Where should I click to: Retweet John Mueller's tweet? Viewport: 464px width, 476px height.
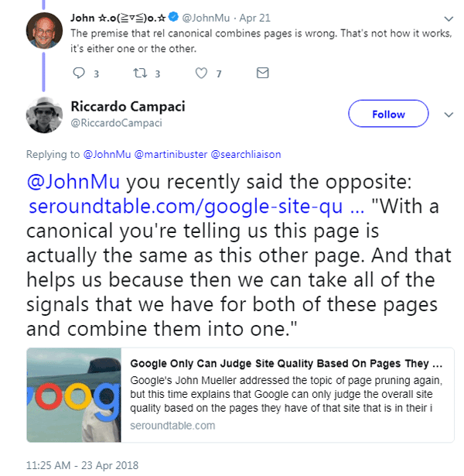click(x=138, y=74)
